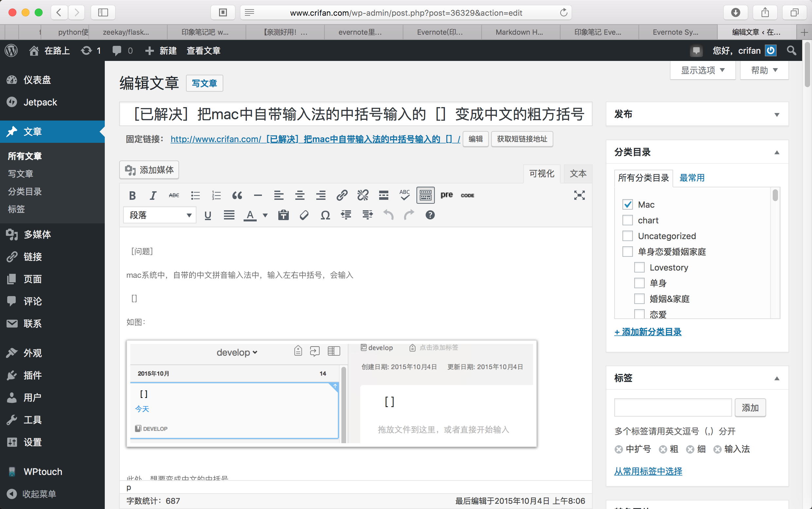Toggle the toolbar kitchen sink icon
This screenshot has width=812, height=509.
[x=425, y=195]
